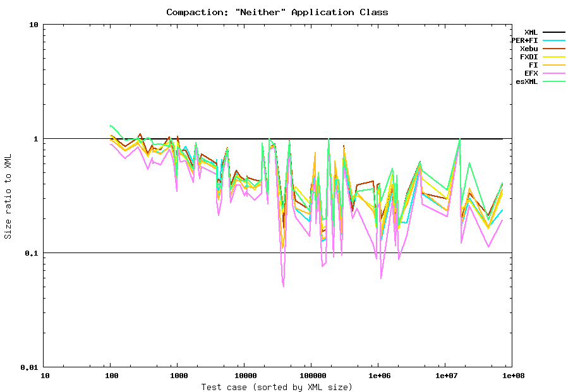Select the esXML legend label
This screenshot has height=392, width=573.
coord(527,81)
